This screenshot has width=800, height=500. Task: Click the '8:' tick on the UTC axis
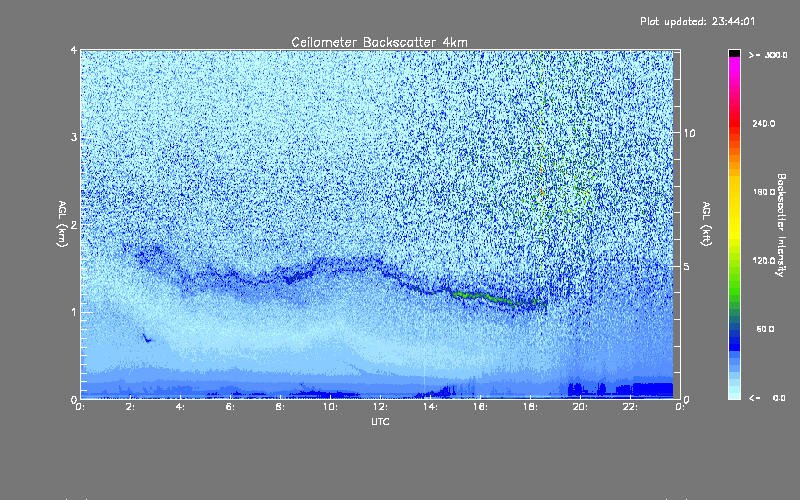pyautogui.click(x=280, y=407)
